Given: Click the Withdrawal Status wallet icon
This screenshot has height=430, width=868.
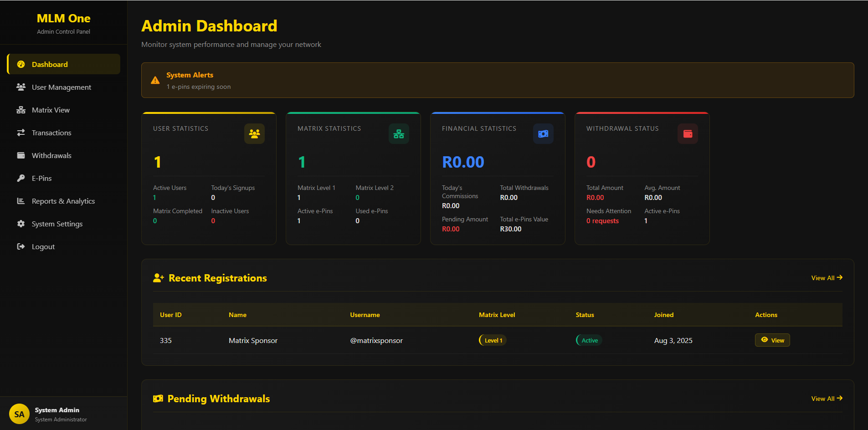Looking at the screenshot, I should (x=688, y=134).
